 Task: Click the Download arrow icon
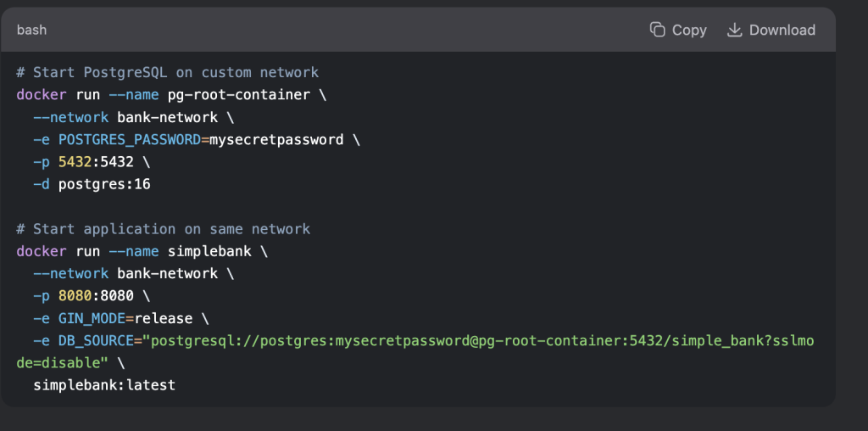pos(734,30)
